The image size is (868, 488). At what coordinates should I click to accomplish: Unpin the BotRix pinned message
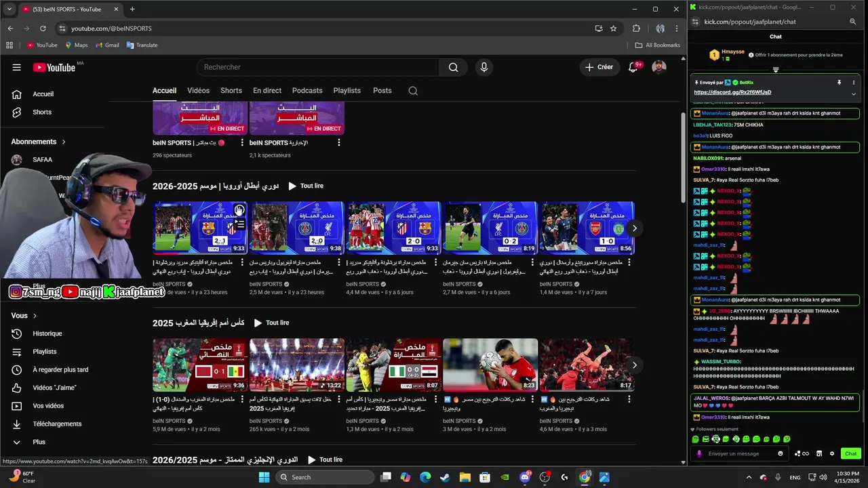click(x=839, y=82)
